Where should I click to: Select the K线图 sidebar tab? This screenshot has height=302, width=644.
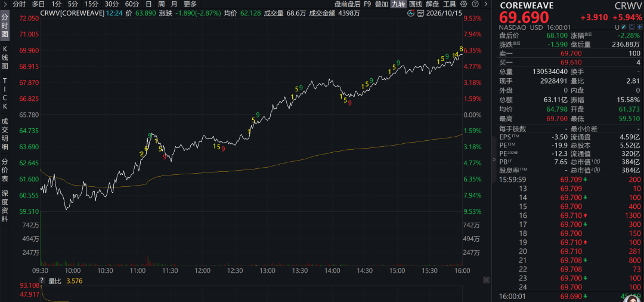tap(5, 57)
